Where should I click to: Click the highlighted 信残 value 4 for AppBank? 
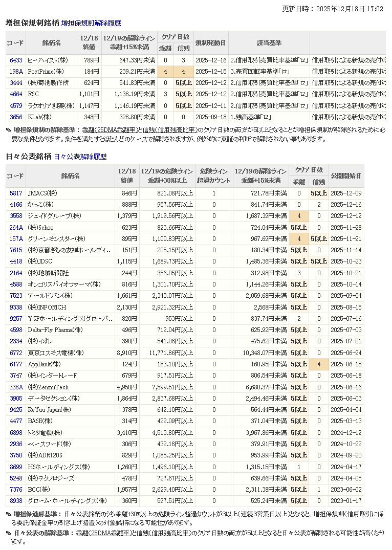pos(318,364)
